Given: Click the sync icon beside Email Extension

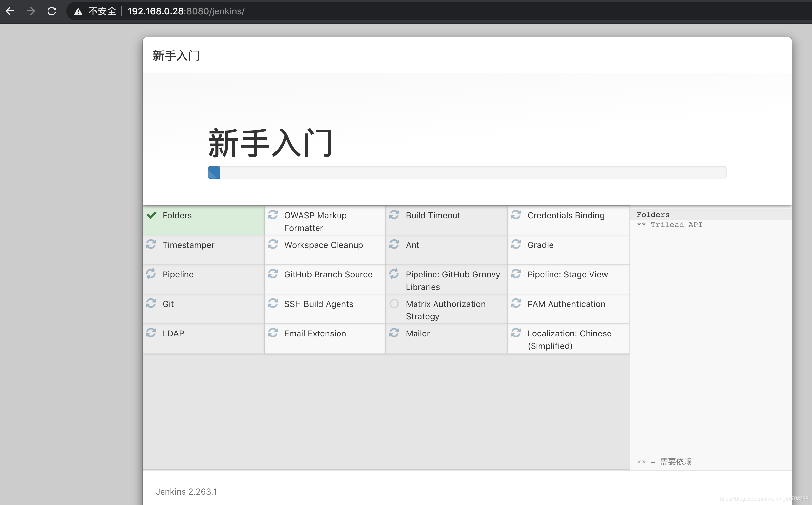Looking at the screenshot, I should [x=273, y=333].
